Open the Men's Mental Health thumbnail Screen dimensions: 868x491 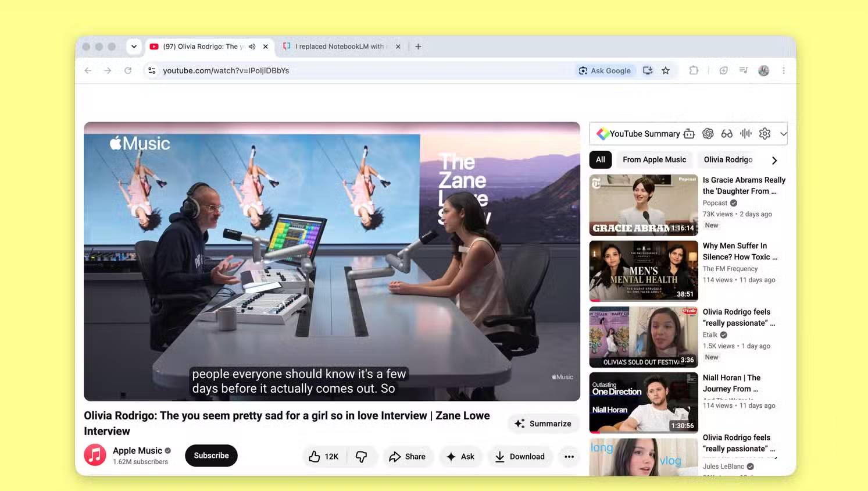tap(644, 271)
